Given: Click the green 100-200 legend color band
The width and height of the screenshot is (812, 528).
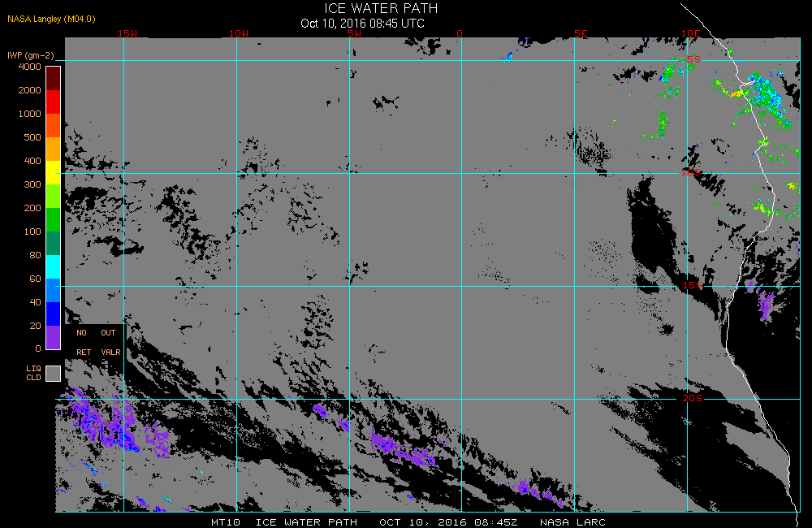Looking at the screenshot, I should click(x=53, y=219).
